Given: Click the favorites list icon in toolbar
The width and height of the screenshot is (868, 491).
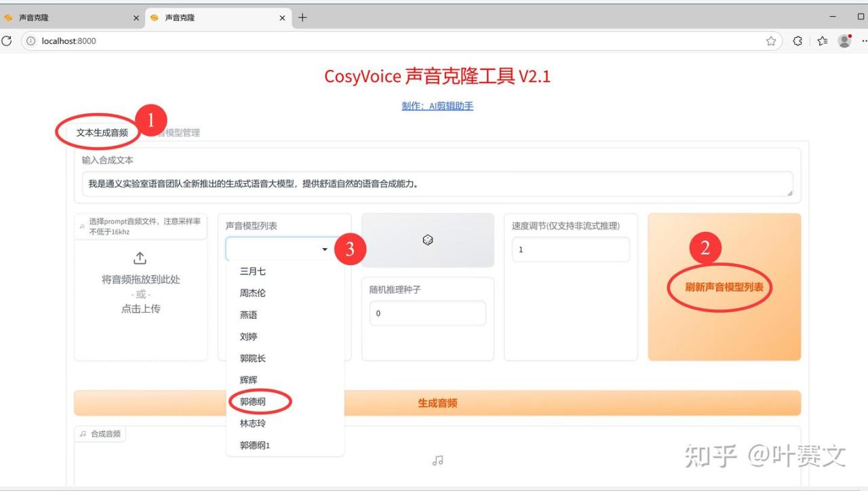Looking at the screenshot, I should [822, 41].
